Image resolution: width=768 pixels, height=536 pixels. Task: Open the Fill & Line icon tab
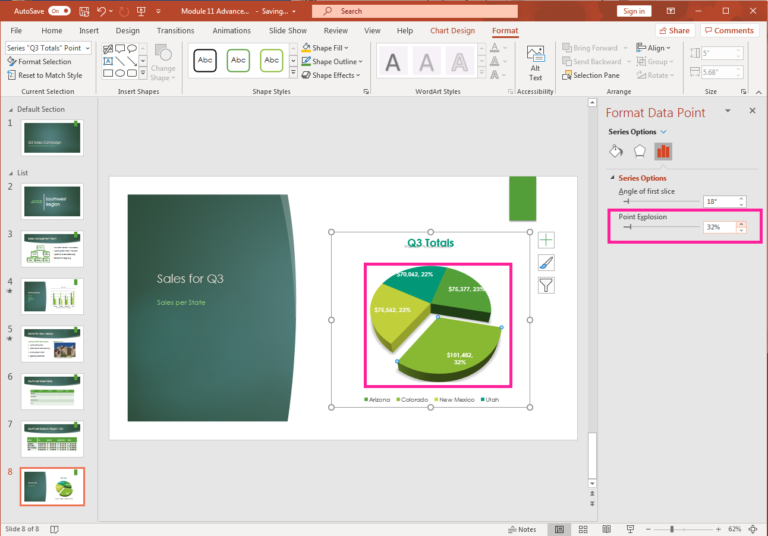(616, 151)
